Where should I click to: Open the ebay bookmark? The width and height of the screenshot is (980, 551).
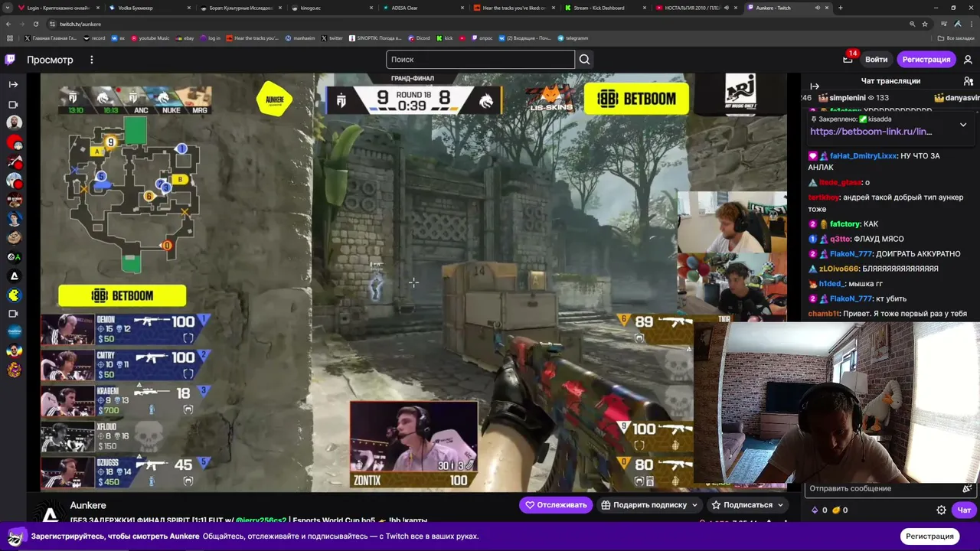(x=186, y=38)
